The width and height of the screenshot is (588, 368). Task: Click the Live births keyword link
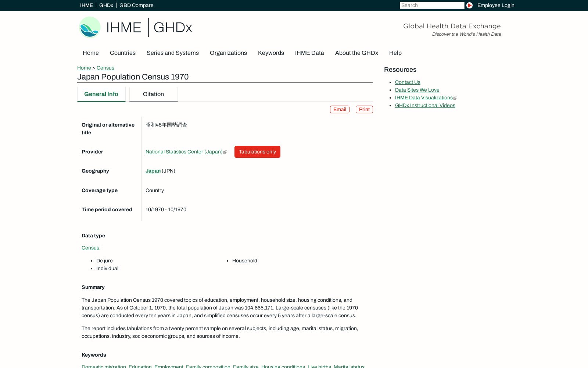point(319,366)
